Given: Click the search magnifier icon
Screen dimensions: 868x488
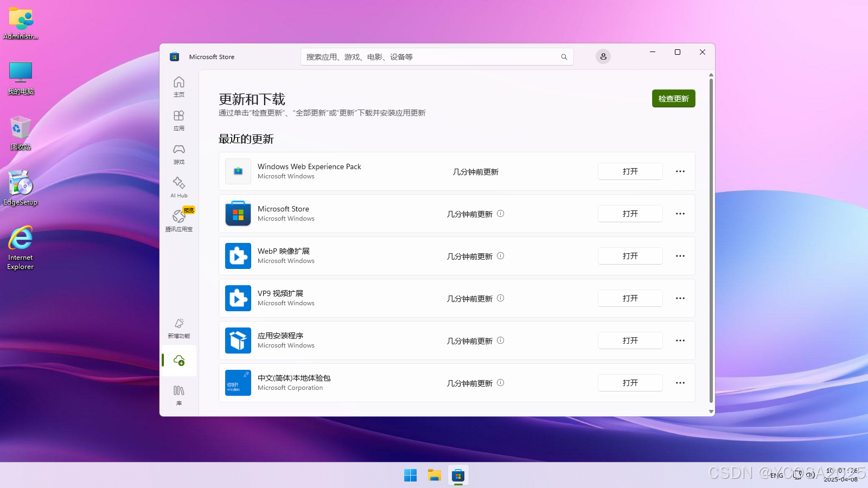Looking at the screenshot, I should (x=564, y=57).
